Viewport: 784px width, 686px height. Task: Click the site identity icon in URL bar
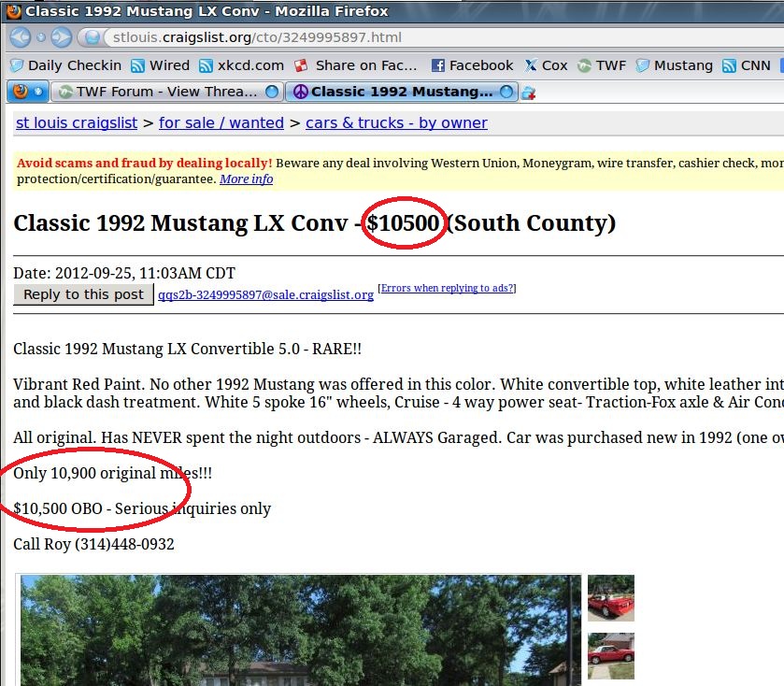point(92,38)
